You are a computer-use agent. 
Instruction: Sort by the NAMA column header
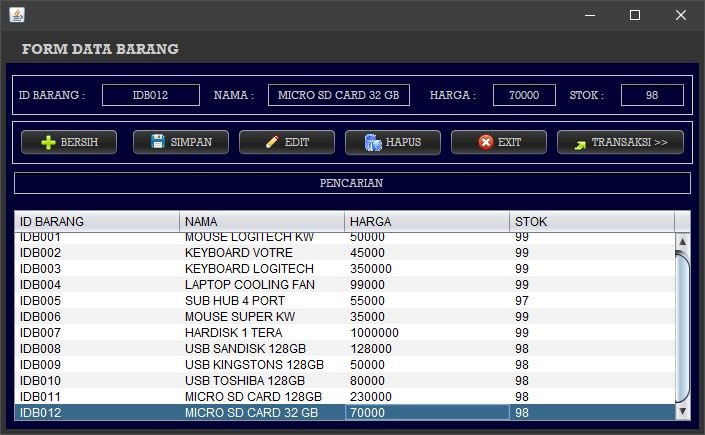262,221
